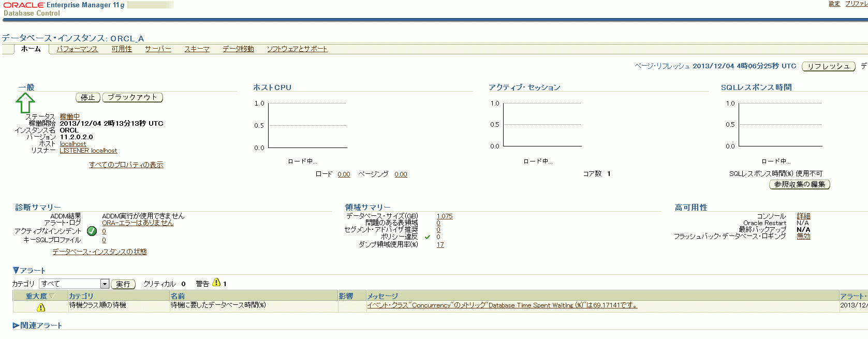Click the version text 11.2.0.2.0
Screen dimensions: 868x339
tap(77, 137)
